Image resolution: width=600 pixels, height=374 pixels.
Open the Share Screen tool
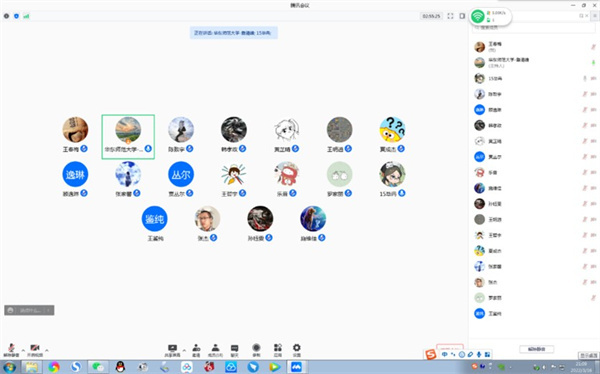click(x=173, y=350)
